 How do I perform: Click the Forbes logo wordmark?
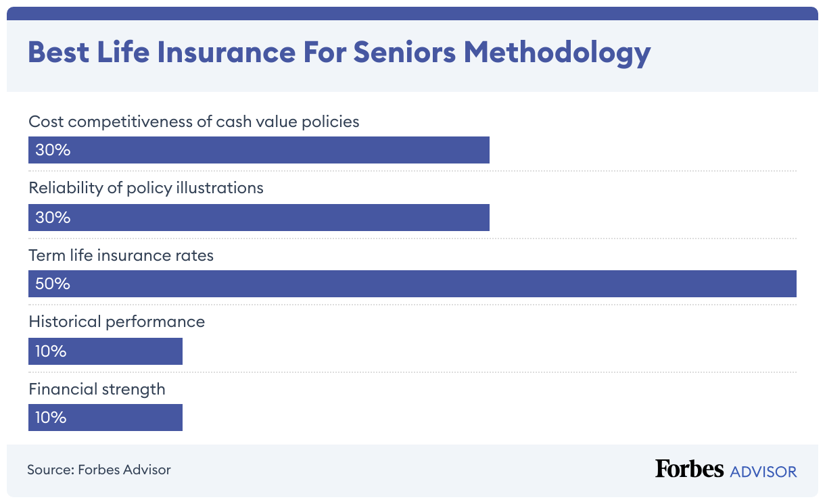[x=689, y=469]
